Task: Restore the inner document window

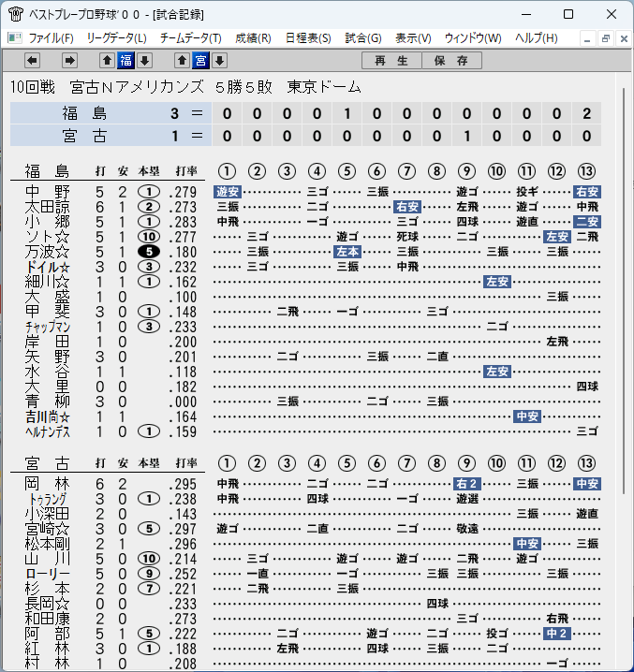Action: coord(606,39)
